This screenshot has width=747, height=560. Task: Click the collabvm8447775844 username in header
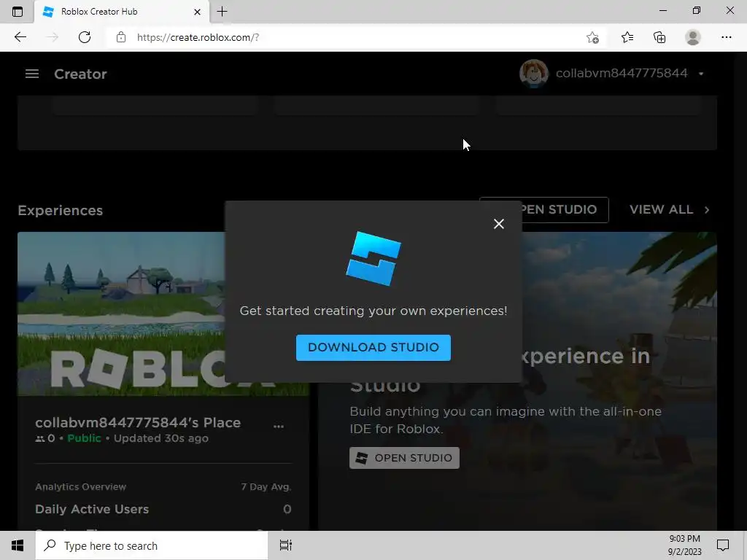[x=622, y=74]
